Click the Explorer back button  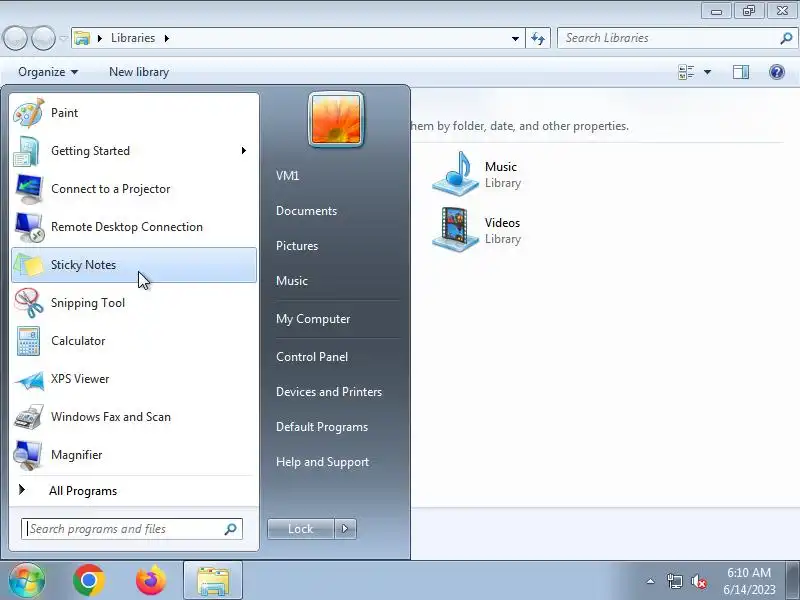pyautogui.click(x=15, y=38)
